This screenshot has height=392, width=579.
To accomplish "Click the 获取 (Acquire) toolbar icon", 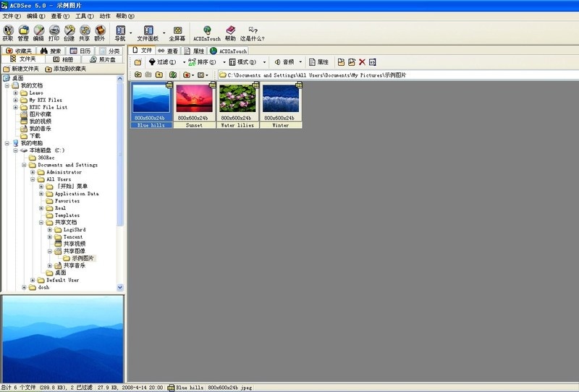I will (8, 33).
